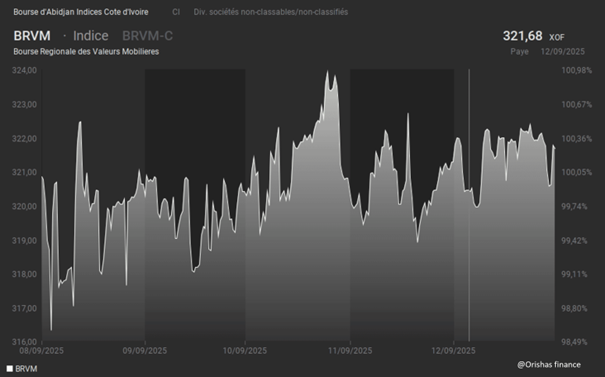Viewport: 605px width, 377px height.
Task: Click the vertical cursor line on chart
Action: [469, 205]
